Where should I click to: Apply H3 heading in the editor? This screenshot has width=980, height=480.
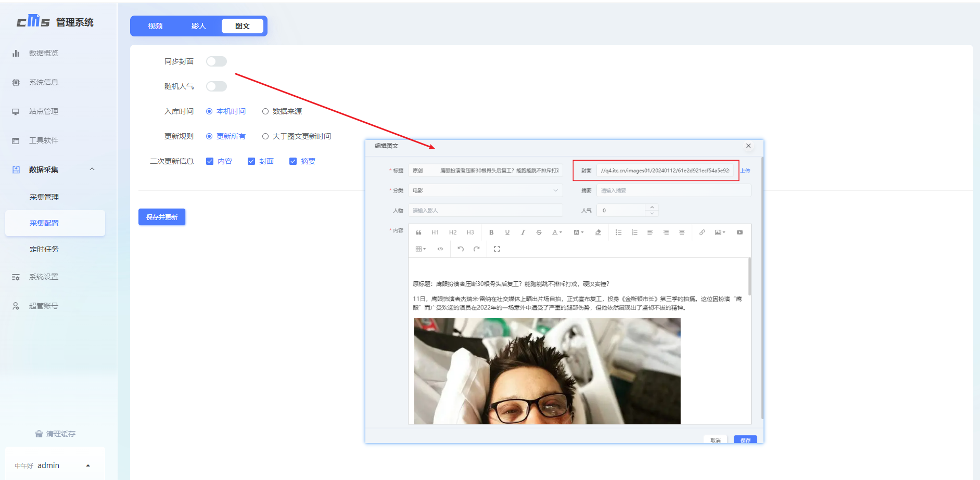[470, 232]
